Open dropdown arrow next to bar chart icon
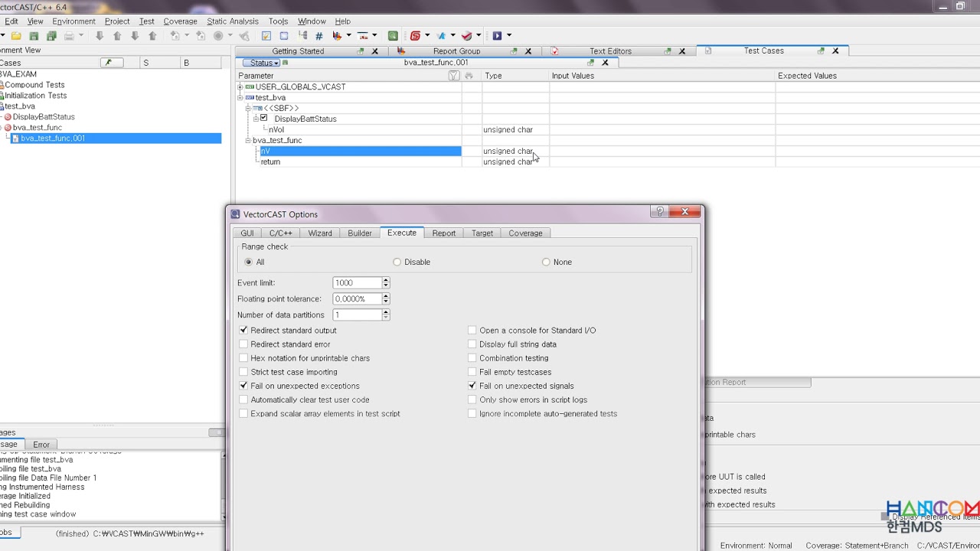Viewport: 980px width, 551px height. (x=348, y=36)
